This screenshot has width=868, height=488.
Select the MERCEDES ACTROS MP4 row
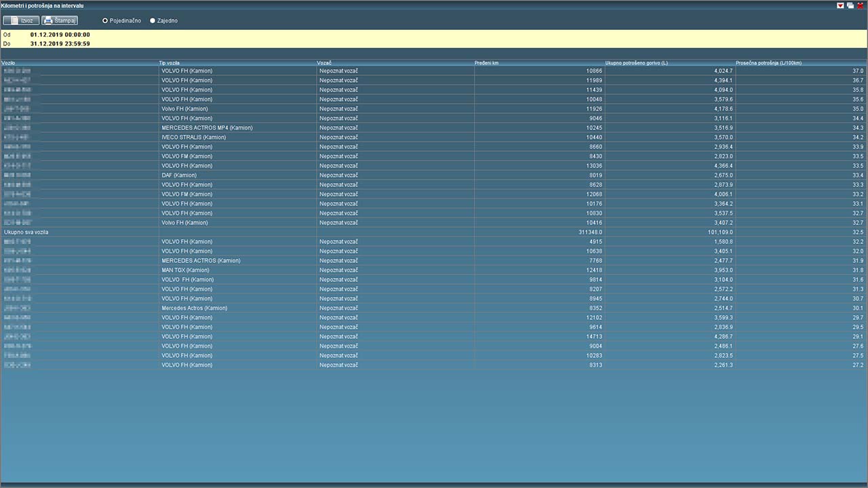click(x=206, y=128)
